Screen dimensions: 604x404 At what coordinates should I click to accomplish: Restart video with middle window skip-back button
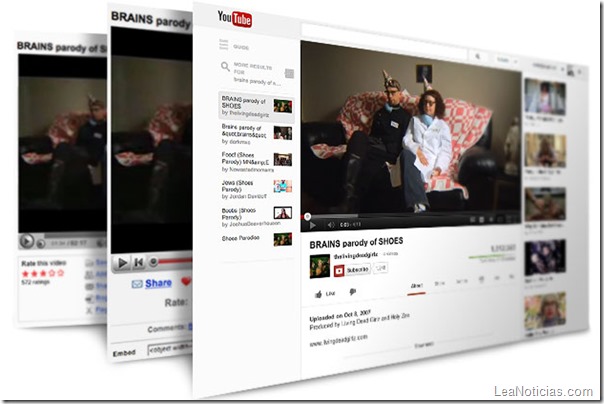pyautogui.click(x=138, y=262)
